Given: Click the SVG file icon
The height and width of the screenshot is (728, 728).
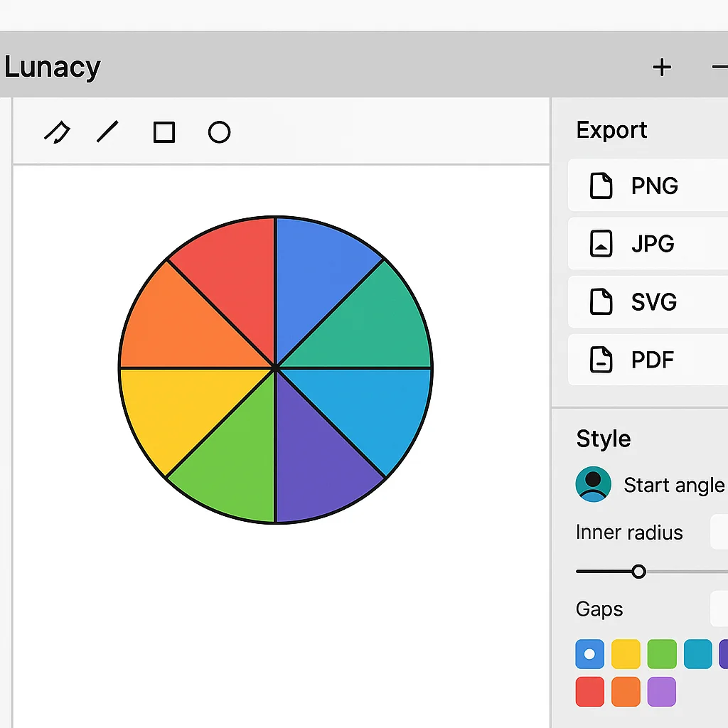Looking at the screenshot, I should pos(601,301).
